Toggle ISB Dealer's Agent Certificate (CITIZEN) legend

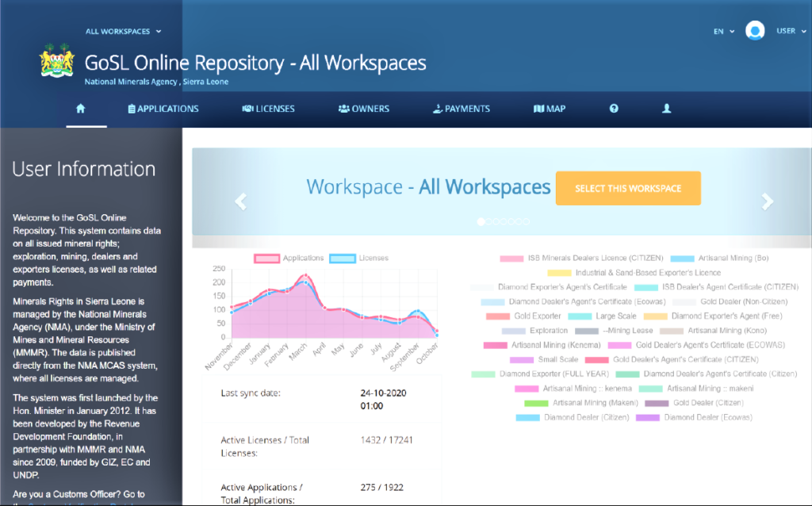click(x=716, y=287)
